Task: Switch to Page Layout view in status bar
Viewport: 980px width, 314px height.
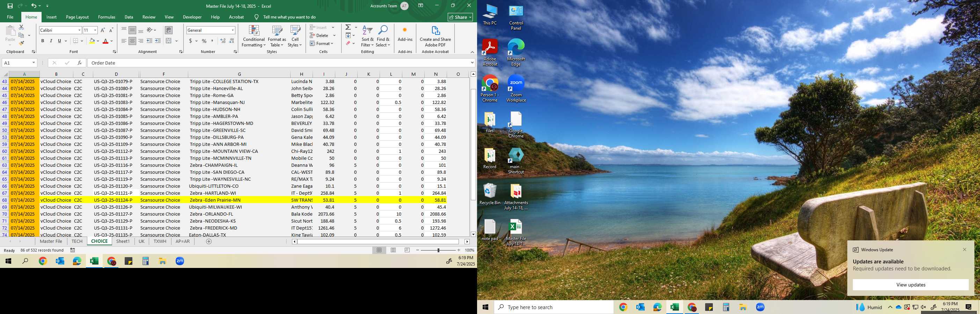Action: pos(393,250)
